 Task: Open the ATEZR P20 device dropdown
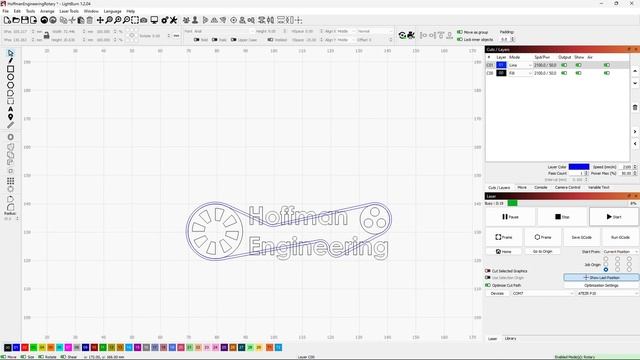click(607, 293)
